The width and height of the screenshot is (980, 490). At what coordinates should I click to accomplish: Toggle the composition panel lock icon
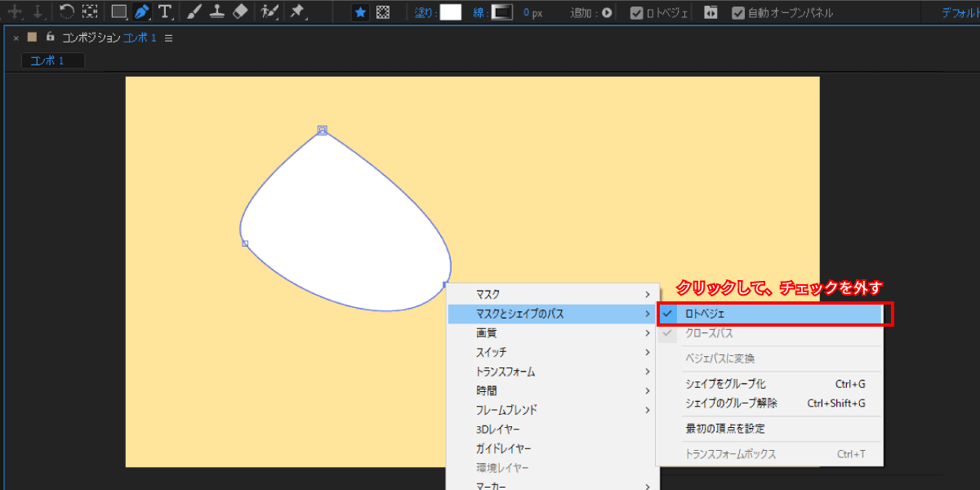(50, 37)
